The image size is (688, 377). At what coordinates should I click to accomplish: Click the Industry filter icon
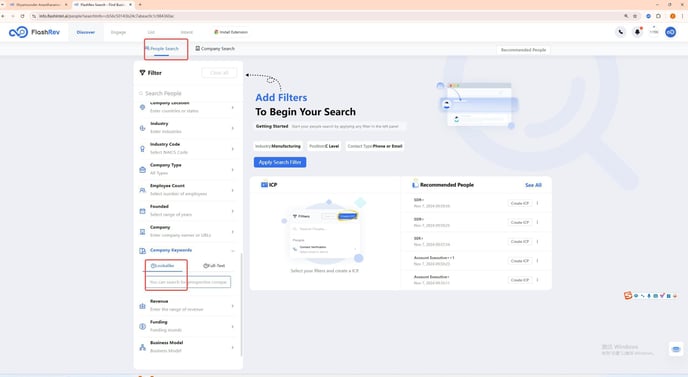tap(142, 128)
